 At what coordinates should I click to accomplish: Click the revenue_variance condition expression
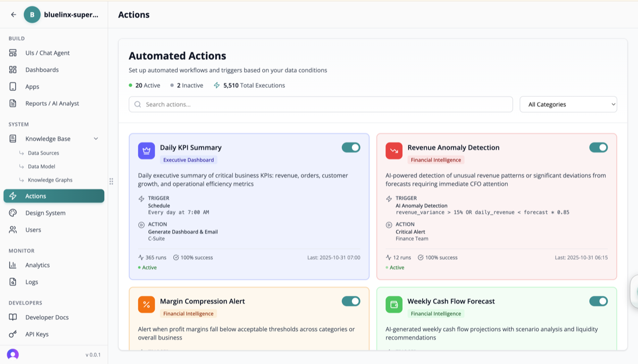pyautogui.click(x=482, y=213)
